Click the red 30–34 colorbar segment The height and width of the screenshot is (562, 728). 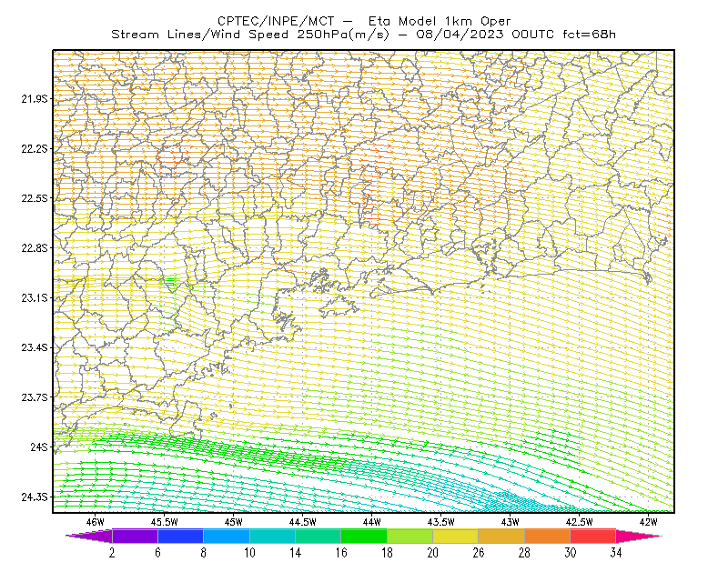point(593,536)
